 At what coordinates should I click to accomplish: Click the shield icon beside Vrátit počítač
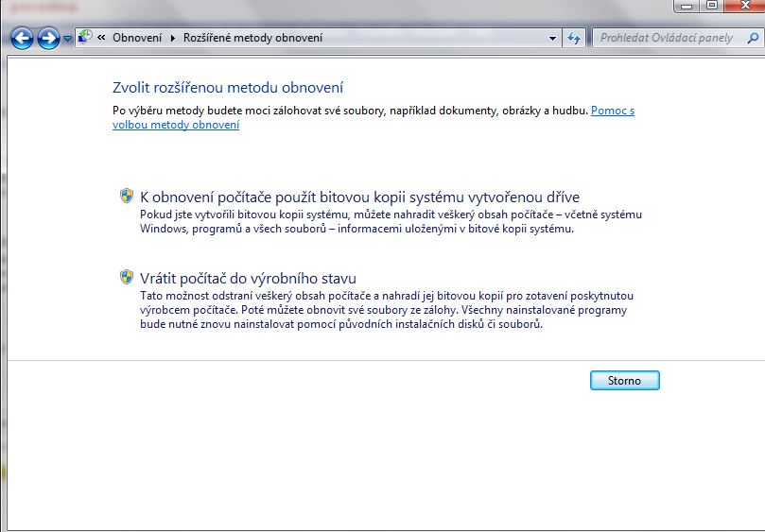point(127,278)
